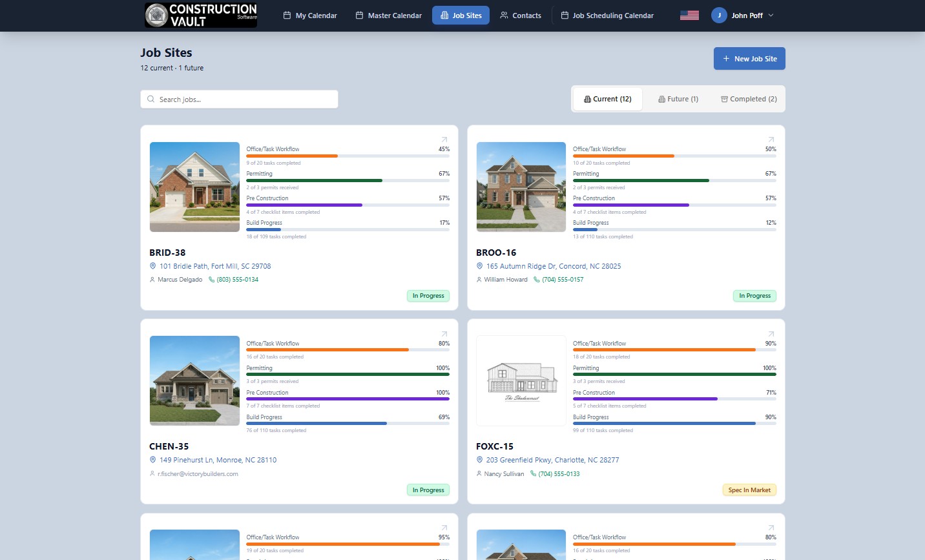Screen dimensions: 925x560
Task: Click the Spec In Market status badge
Action: coord(749,490)
